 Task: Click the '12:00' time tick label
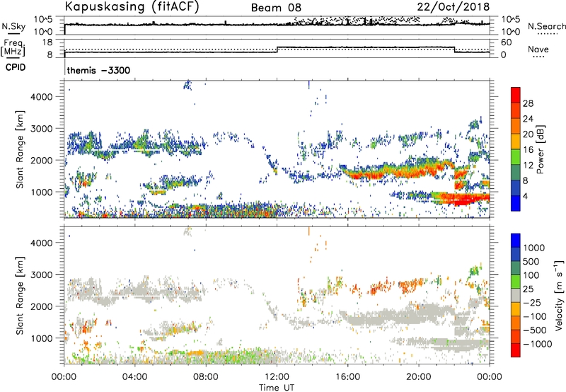277,377
